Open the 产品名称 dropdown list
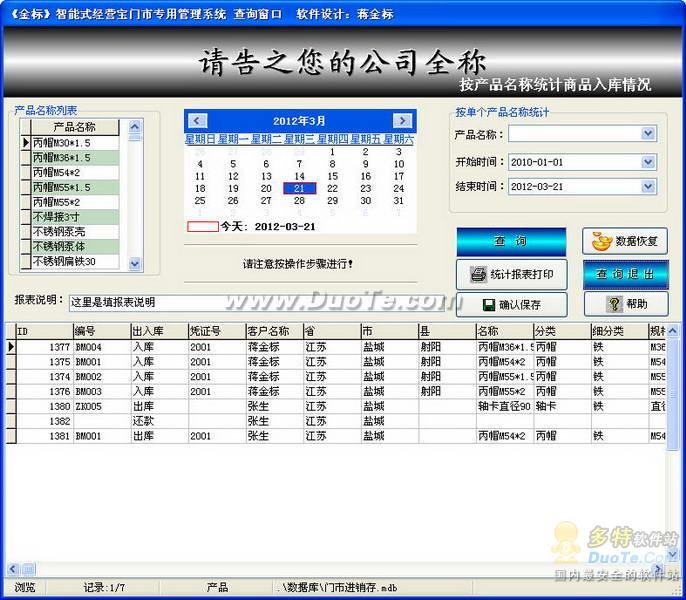 click(648, 133)
